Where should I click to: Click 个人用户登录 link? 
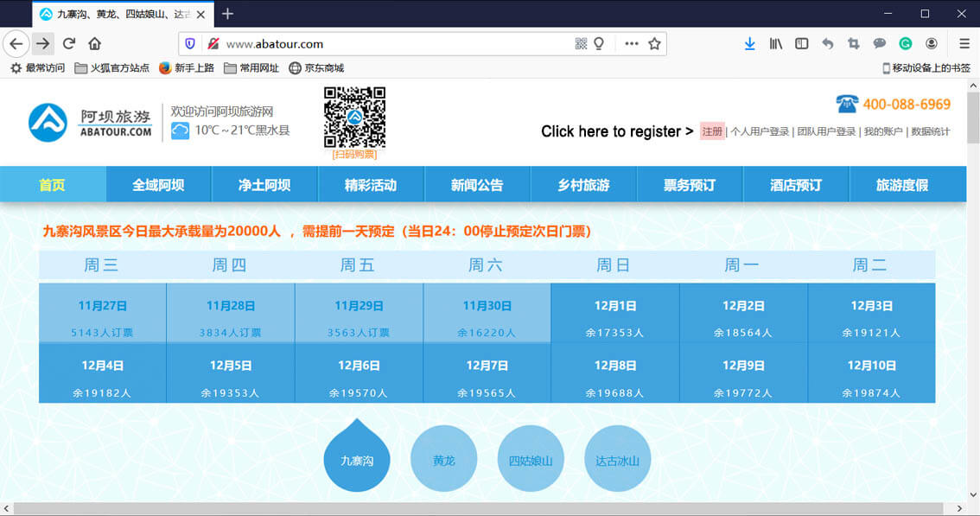pyautogui.click(x=760, y=131)
